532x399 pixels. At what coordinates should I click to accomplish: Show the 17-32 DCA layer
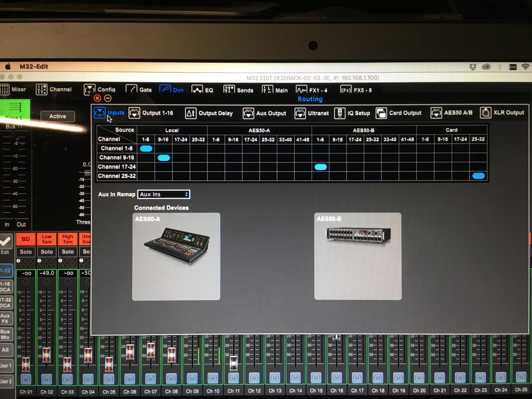[x=6, y=303]
